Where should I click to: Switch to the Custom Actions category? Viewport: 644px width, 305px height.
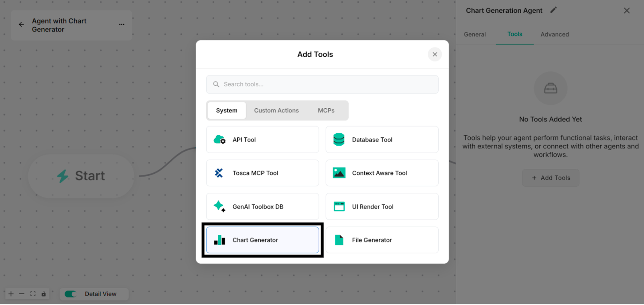276,110
